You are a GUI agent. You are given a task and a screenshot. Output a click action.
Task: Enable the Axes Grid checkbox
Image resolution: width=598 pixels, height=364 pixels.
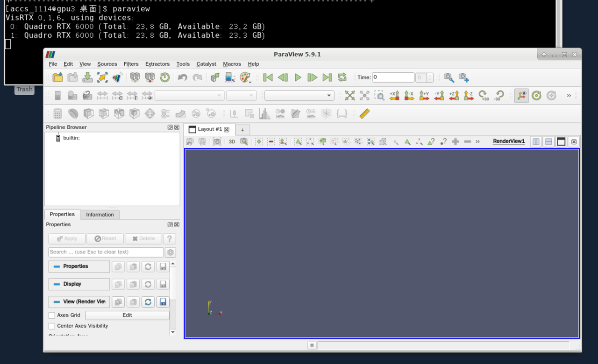52,315
